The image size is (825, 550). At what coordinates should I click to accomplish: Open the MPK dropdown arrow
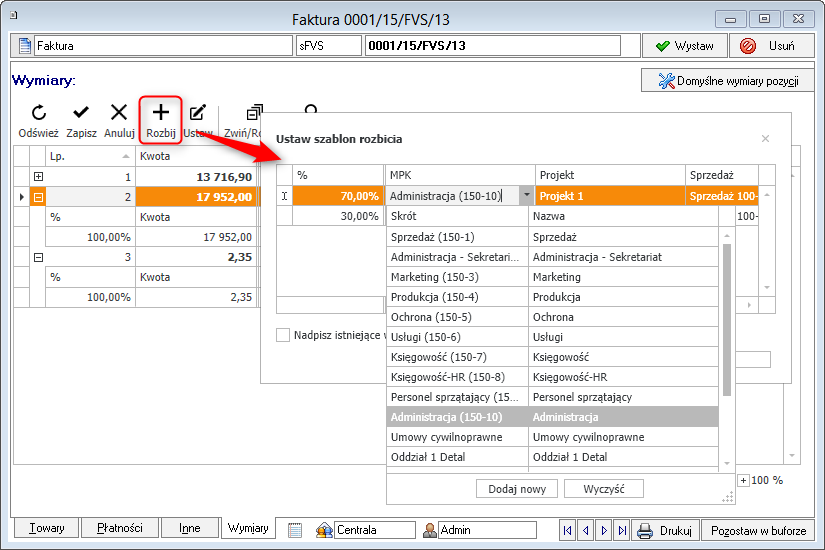pos(526,195)
